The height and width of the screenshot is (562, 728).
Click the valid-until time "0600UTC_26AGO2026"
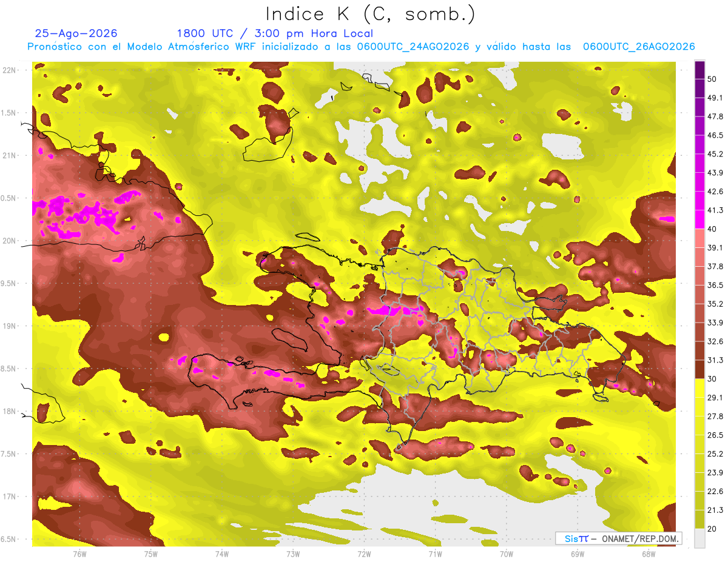(639, 47)
